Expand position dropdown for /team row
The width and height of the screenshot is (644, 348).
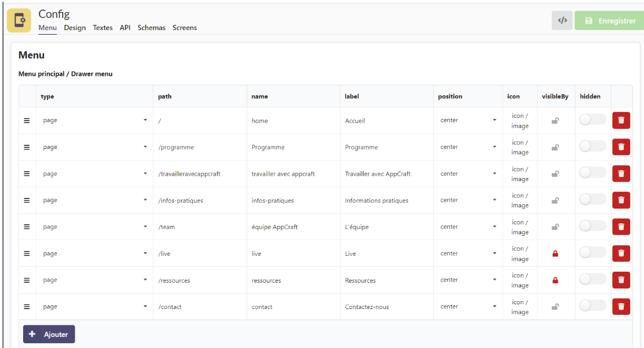coord(468,227)
